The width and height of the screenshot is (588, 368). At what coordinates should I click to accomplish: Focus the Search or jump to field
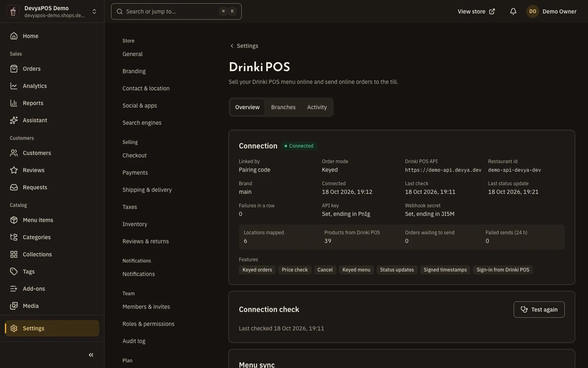coord(176,11)
